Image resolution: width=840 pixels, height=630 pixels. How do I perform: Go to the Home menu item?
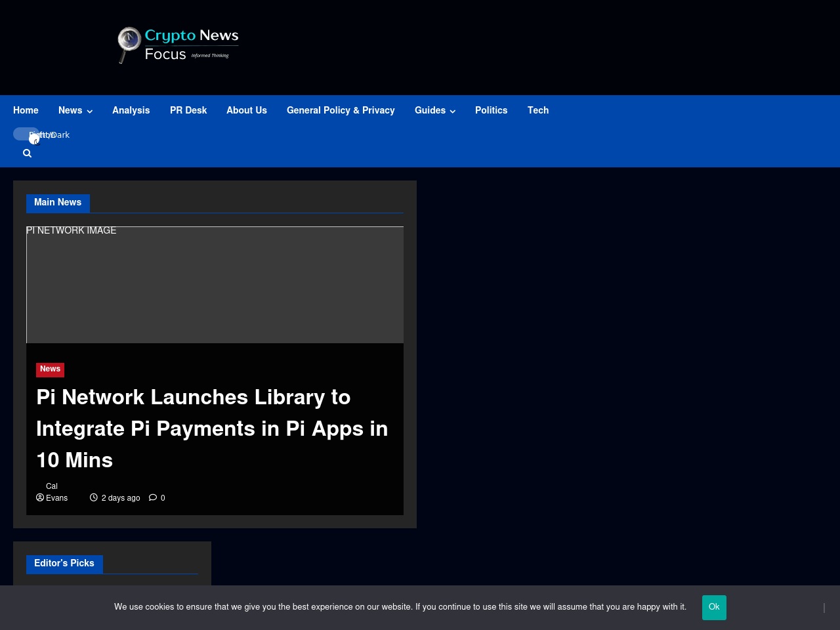[26, 110]
